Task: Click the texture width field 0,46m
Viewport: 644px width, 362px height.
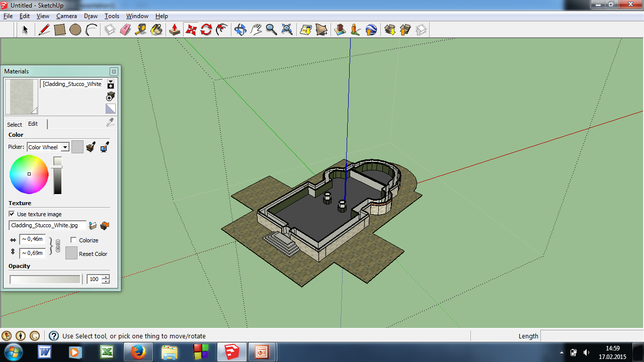Action: [x=33, y=239]
